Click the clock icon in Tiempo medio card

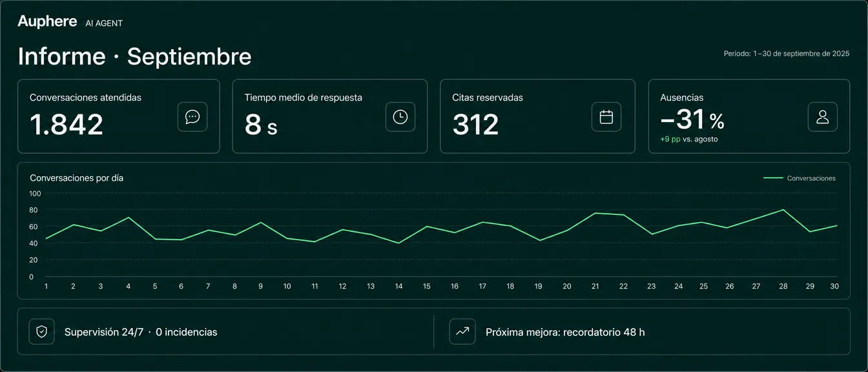tap(400, 117)
